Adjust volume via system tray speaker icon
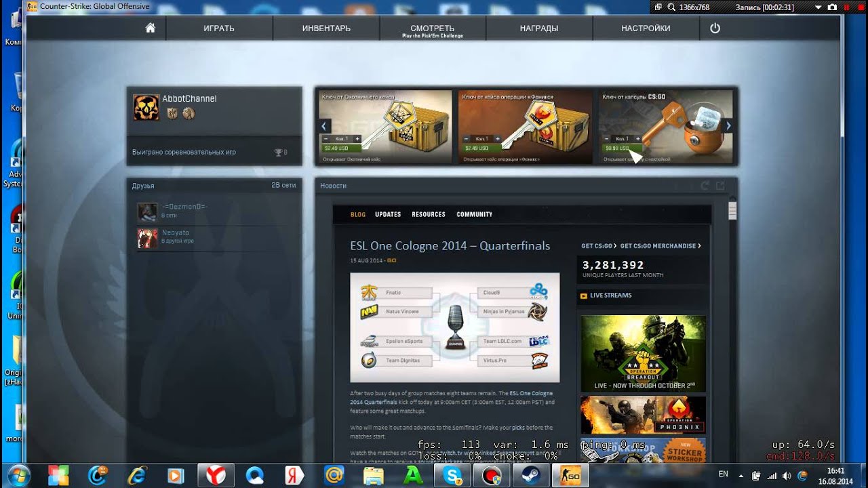Image resolution: width=868 pixels, height=488 pixels. point(786,476)
